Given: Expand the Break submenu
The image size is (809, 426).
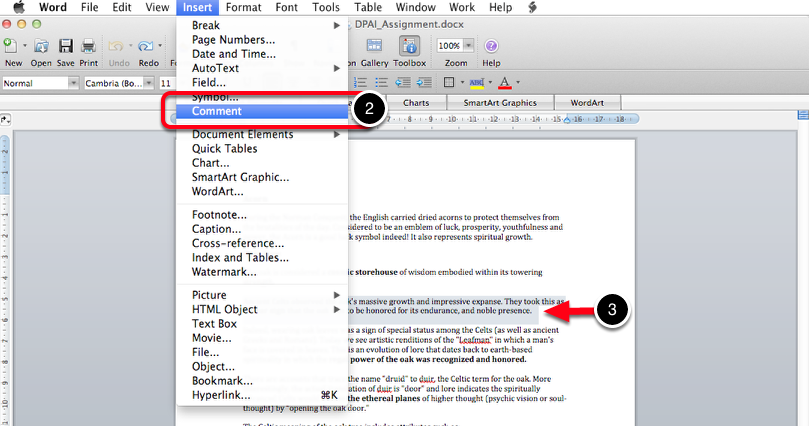Looking at the screenshot, I should pos(262,25).
